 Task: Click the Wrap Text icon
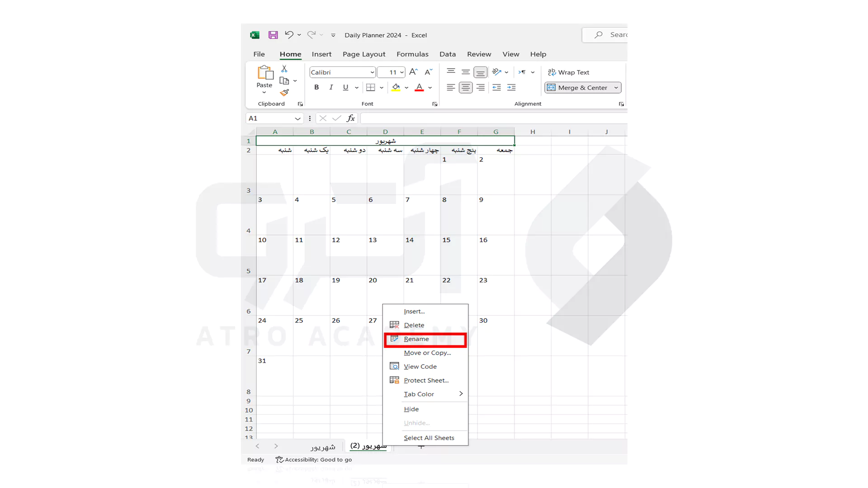[568, 72]
